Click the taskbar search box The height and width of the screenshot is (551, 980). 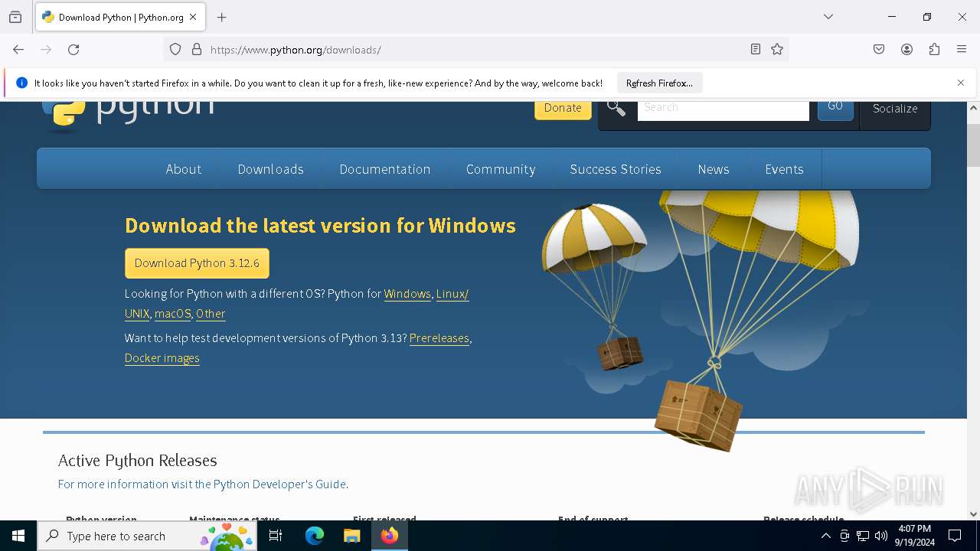click(145, 536)
